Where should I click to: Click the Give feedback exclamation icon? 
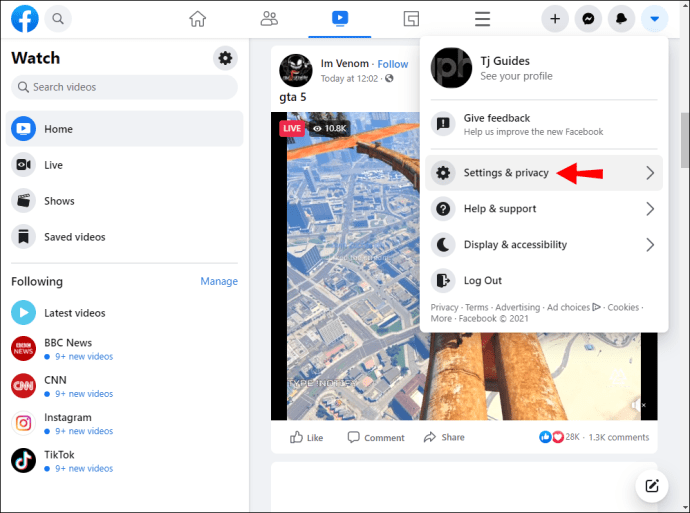[443, 125]
